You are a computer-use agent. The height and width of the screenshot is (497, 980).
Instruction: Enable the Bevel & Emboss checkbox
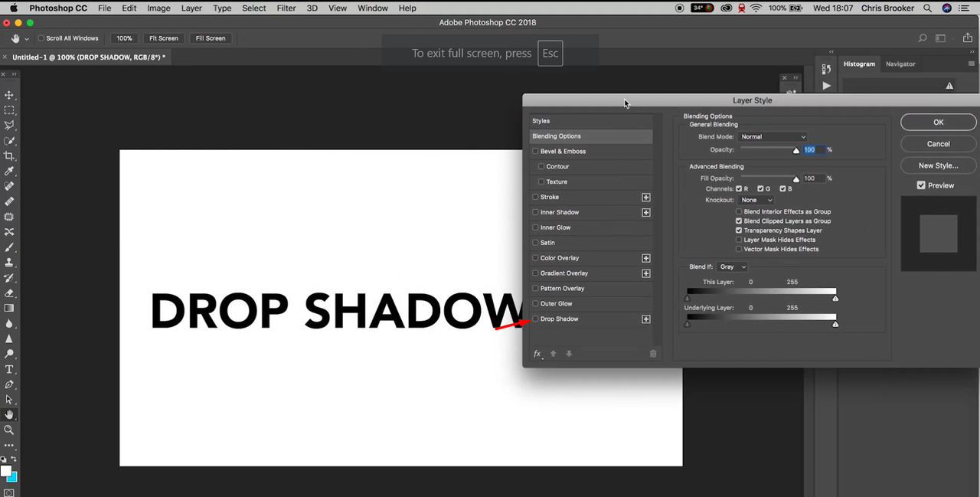(x=535, y=151)
